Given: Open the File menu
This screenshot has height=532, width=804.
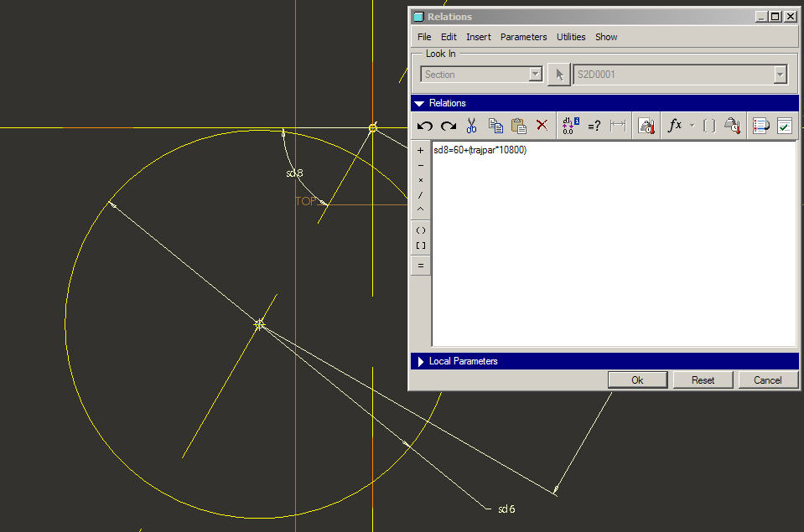Looking at the screenshot, I should point(424,37).
